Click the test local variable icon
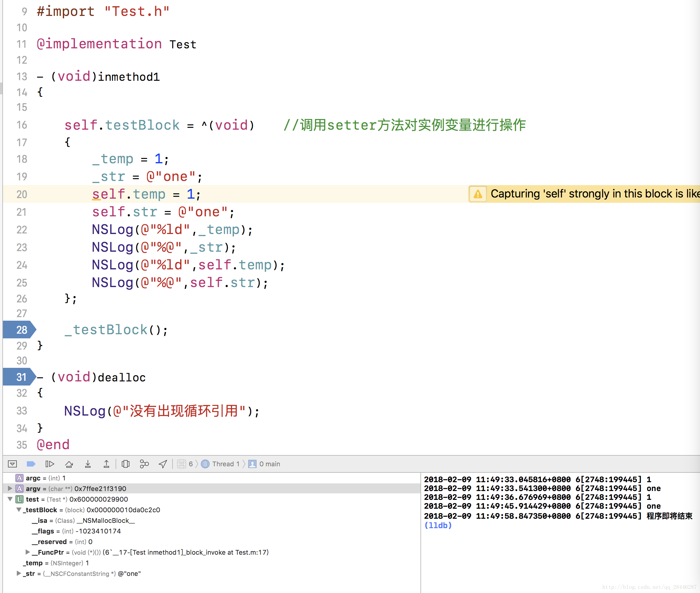The width and height of the screenshot is (700, 593). (x=19, y=499)
